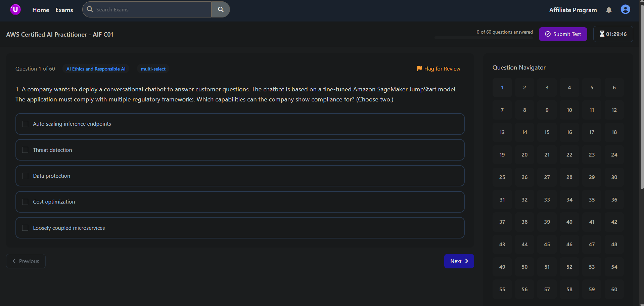Viewport: 644px width, 306px height.
Task: Jump to question 29 in navigator
Action: tap(592, 177)
